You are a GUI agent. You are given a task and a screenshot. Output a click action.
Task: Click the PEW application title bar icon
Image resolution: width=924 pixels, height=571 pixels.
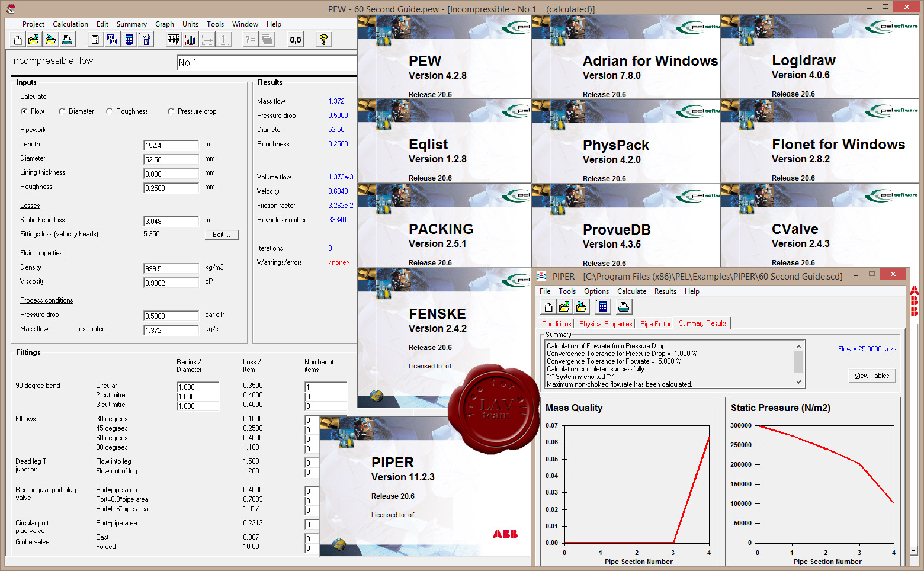(10, 9)
